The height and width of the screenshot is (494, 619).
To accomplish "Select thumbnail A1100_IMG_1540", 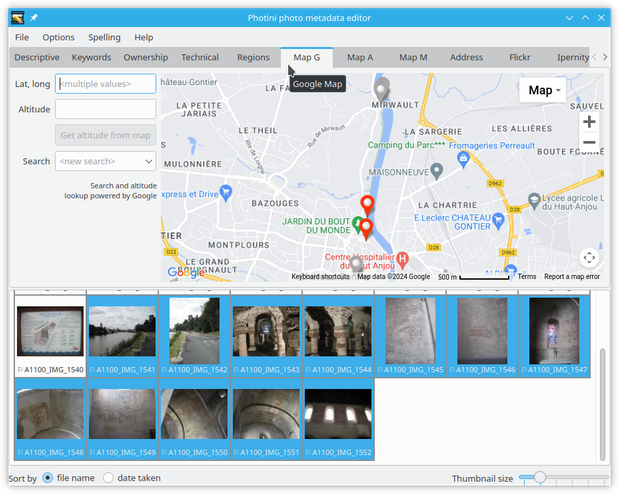I will click(50, 336).
